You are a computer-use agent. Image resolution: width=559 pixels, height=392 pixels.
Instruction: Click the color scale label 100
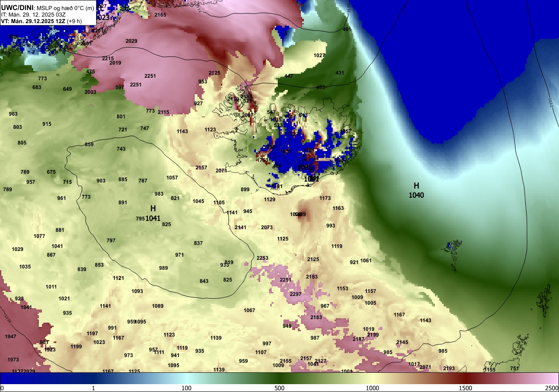coord(186,388)
